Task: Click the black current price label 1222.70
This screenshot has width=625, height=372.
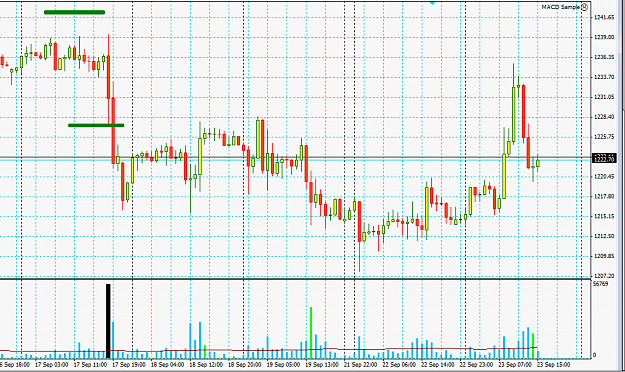Action: click(x=604, y=158)
